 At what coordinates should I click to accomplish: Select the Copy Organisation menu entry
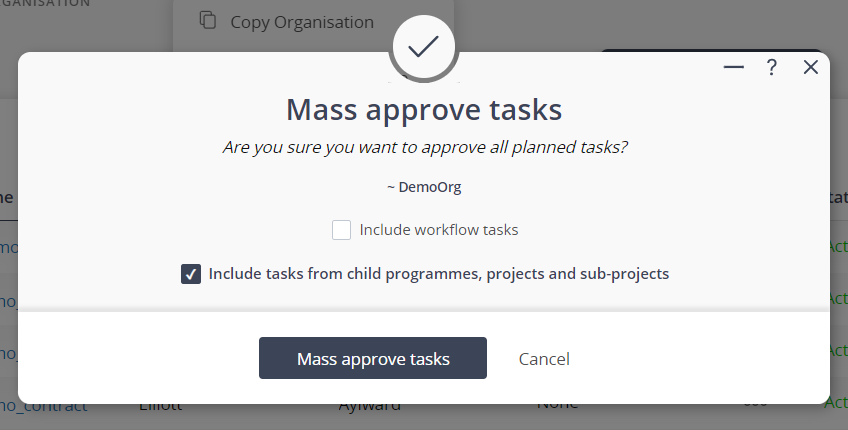301,21
